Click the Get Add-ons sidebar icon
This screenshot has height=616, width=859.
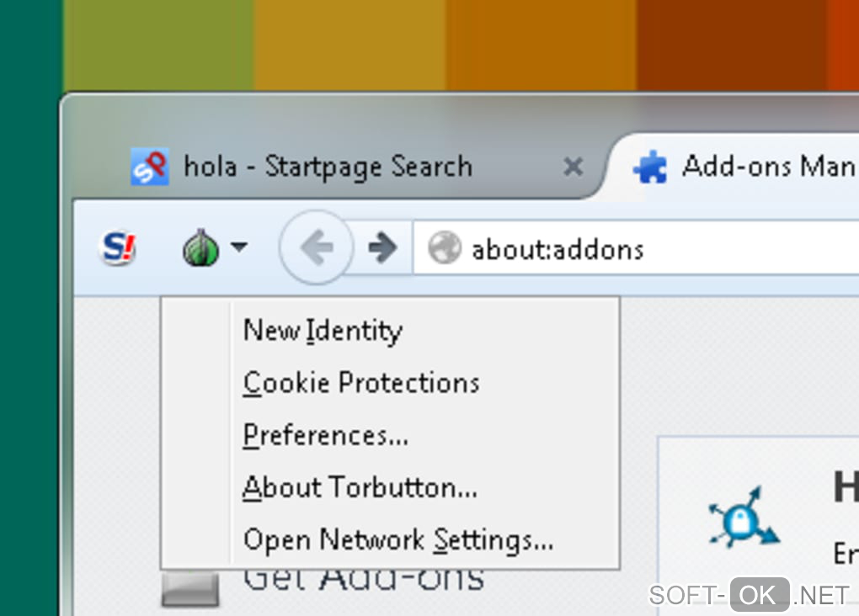click(x=190, y=588)
